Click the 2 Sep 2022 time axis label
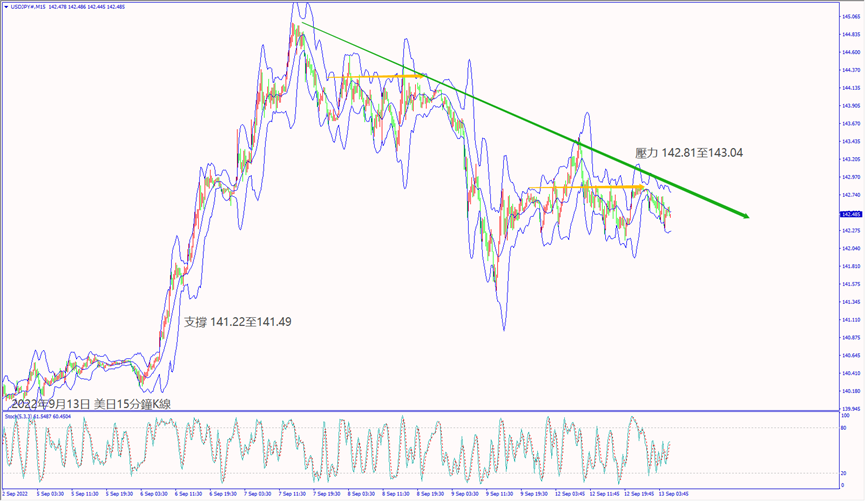Image resolution: width=865 pixels, height=501 pixels. 16,494
